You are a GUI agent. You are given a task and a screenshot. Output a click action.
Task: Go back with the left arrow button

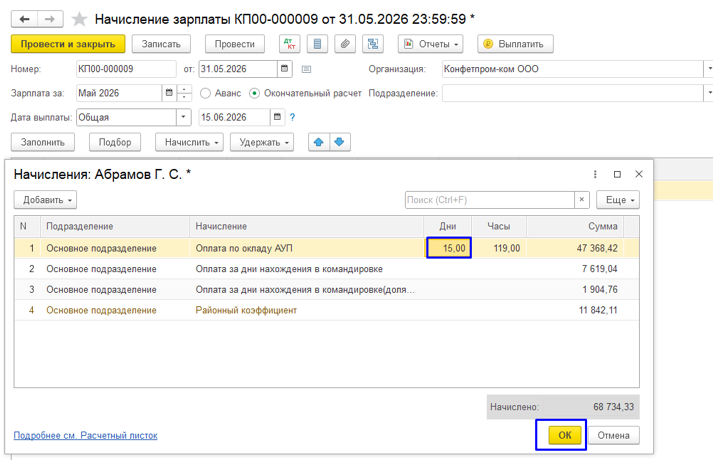point(24,19)
